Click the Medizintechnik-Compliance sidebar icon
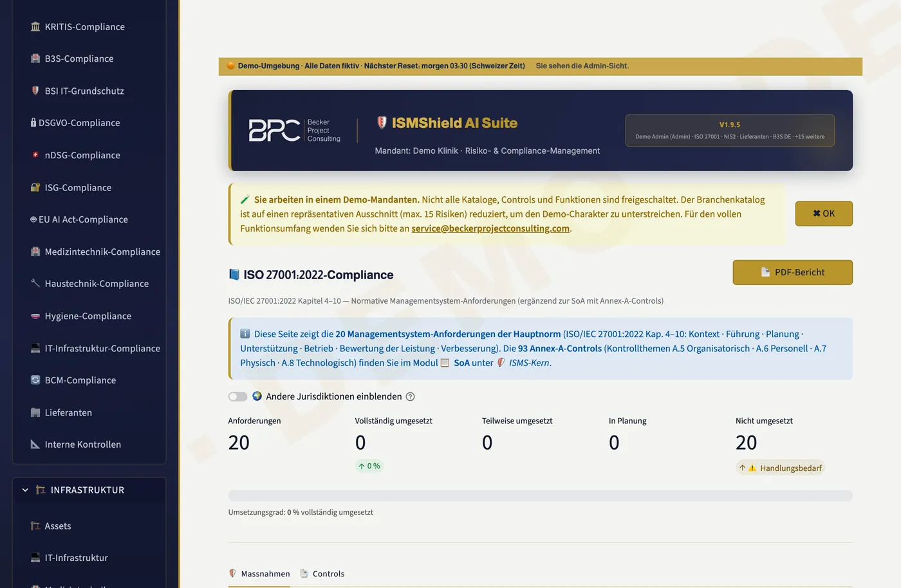Image resolution: width=901 pixels, height=588 pixels. pyautogui.click(x=35, y=252)
